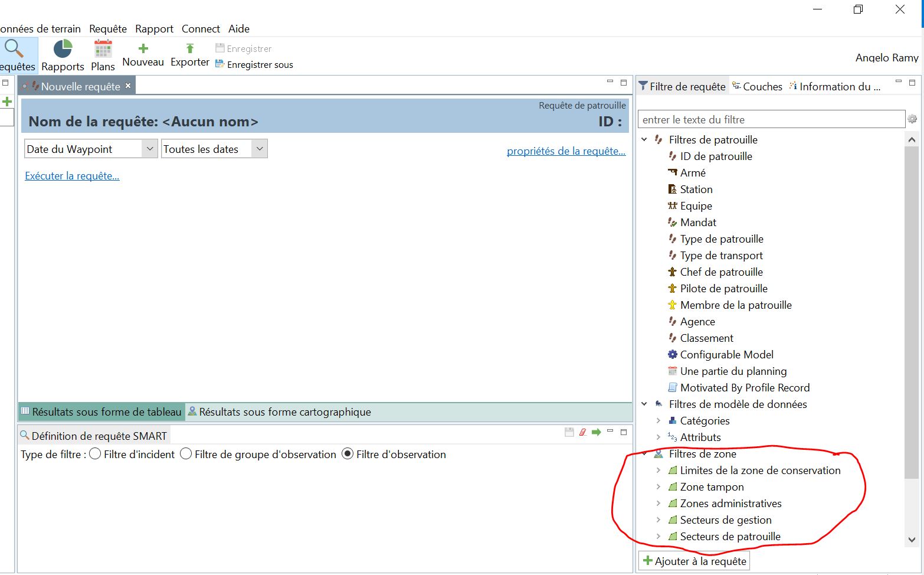Click the filter text input field
Image resolution: width=924 pixels, height=575 pixels.
point(771,120)
